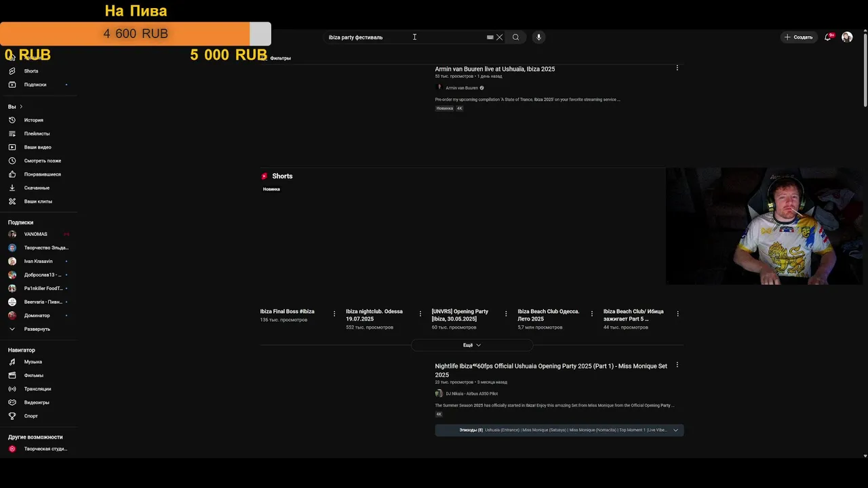Click the Shorts shelf header
Image resolution: width=868 pixels, height=488 pixels.
[277, 176]
